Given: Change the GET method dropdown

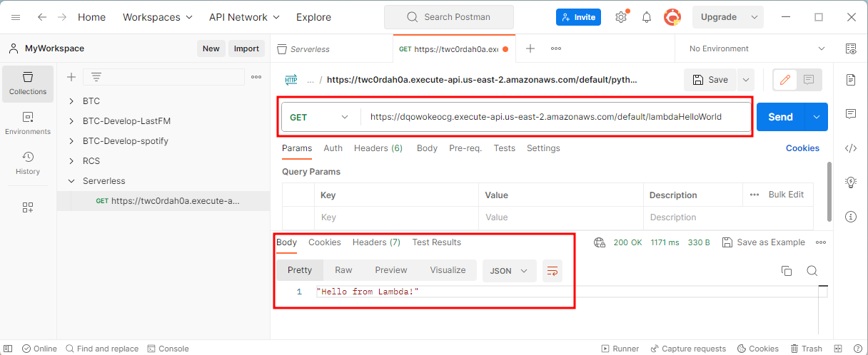Looking at the screenshot, I should pos(321,117).
